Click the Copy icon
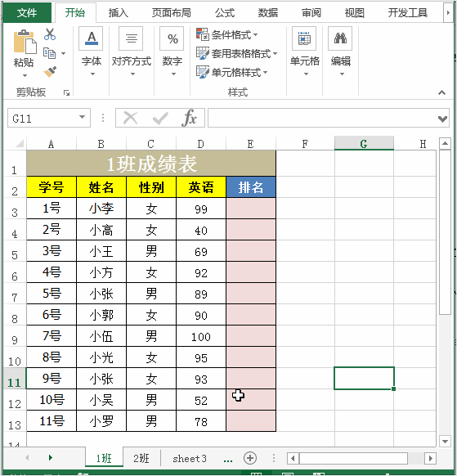The image size is (457, 476). click(x=50, y=53)
